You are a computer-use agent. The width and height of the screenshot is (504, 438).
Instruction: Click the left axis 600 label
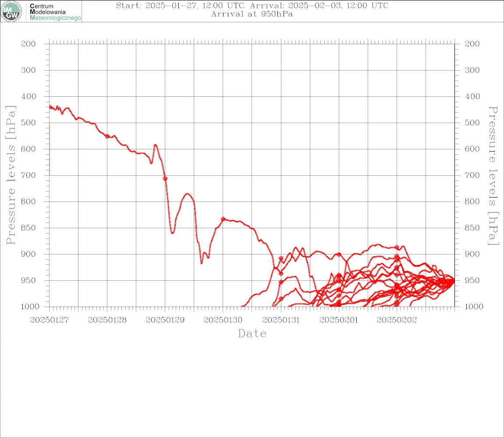point(28,149)
